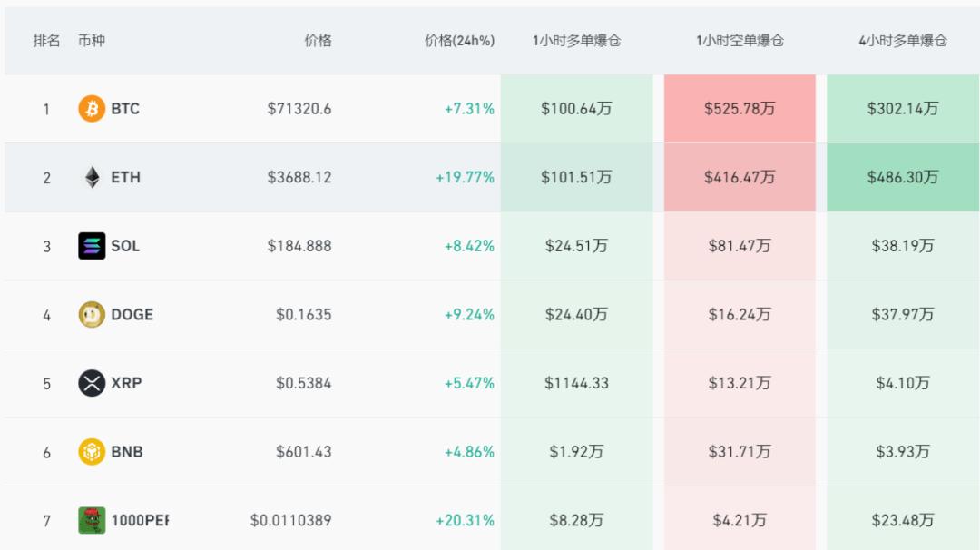
Task: Select the SOL price $184.888
Action: point(299,246)
